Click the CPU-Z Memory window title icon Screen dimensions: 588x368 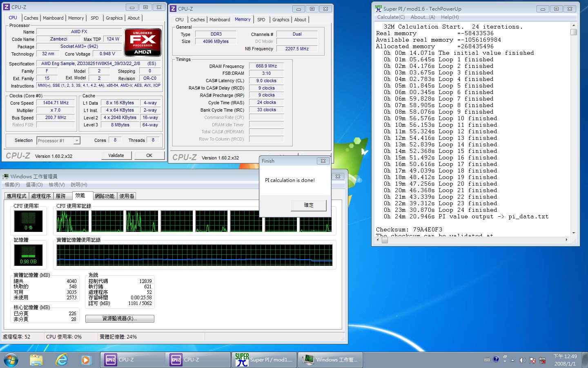173,9
